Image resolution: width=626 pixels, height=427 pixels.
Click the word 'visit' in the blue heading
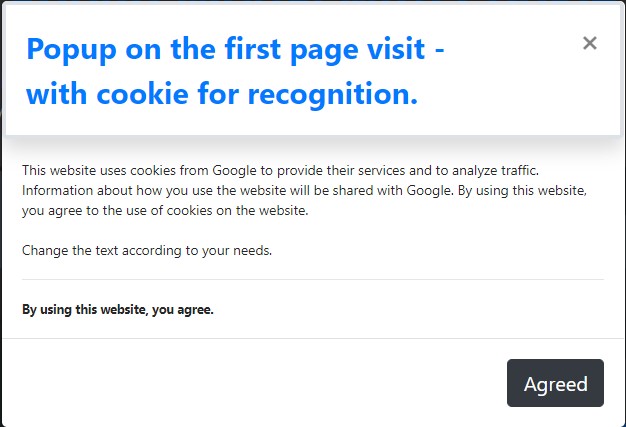pyautogui.click(x=396, y=49)
